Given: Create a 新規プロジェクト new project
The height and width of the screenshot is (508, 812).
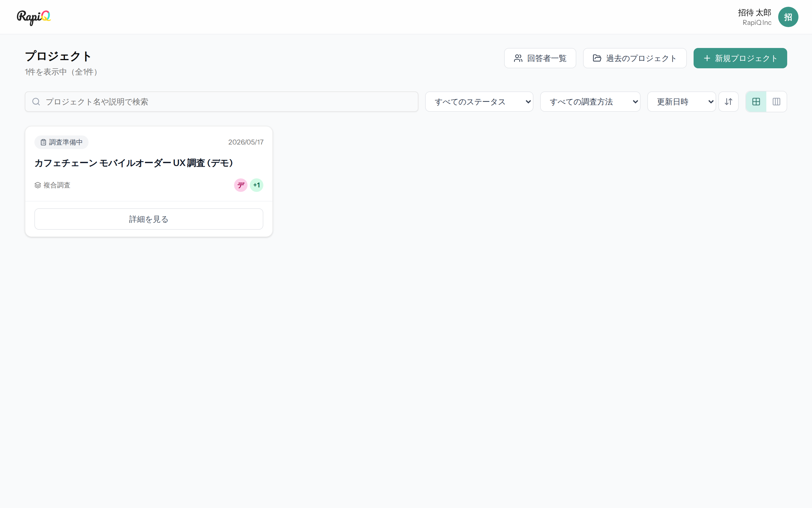Looking at the screenshot, I should pos(740,58).
